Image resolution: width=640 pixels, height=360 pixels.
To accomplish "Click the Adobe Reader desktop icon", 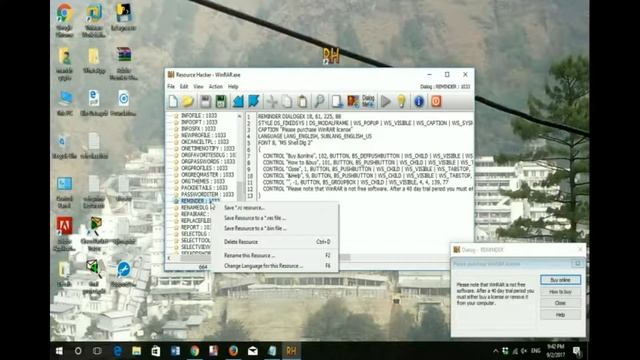I will pyautogui.click(x=64, y=233).
